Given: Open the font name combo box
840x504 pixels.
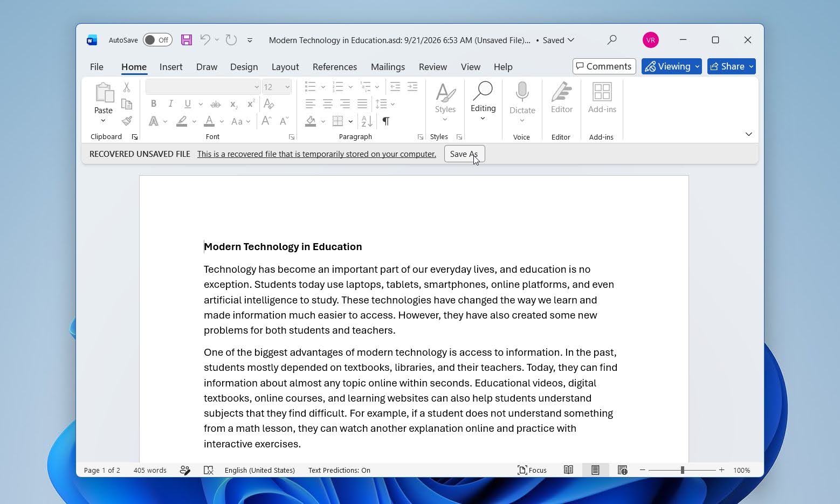Looking at the screenshot, I should coord(203,87).
